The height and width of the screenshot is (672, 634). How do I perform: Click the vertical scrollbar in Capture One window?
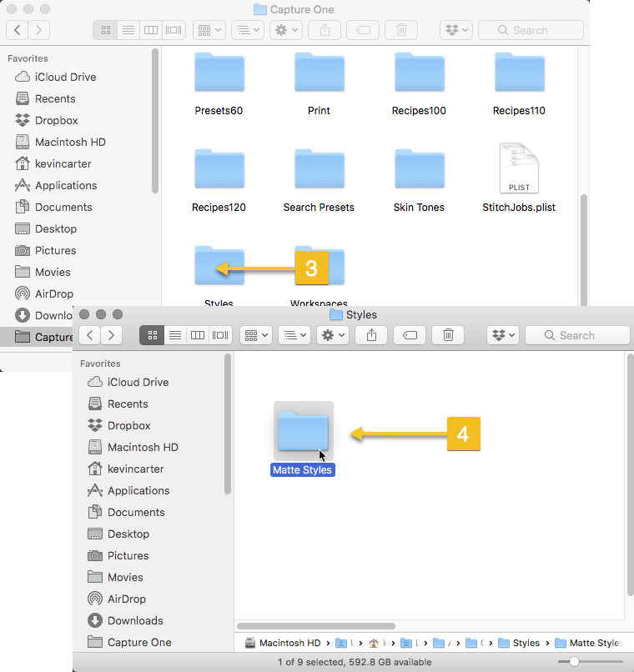point(583,250)
